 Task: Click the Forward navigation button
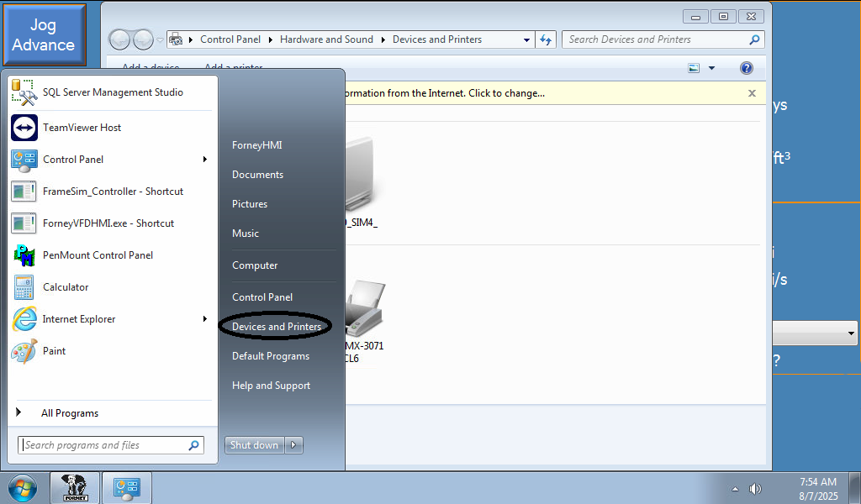click(143, 39)
